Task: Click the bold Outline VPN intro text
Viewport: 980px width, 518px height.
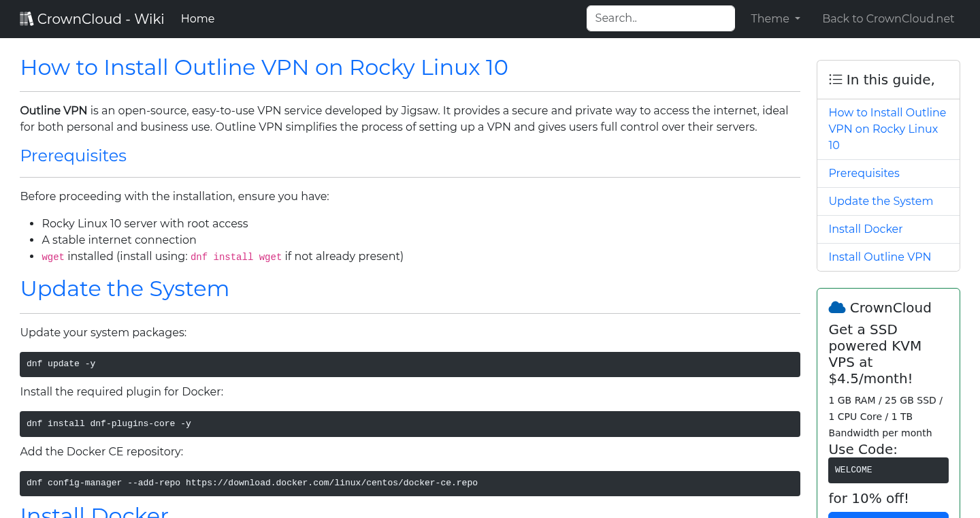Action: coord(54,110)
